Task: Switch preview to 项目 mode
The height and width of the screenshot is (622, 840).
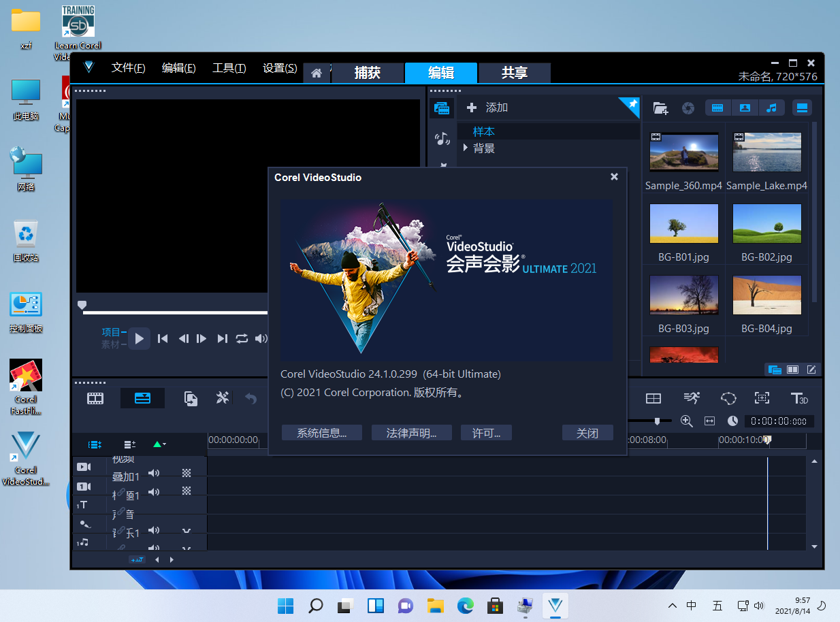Action: 114,332
